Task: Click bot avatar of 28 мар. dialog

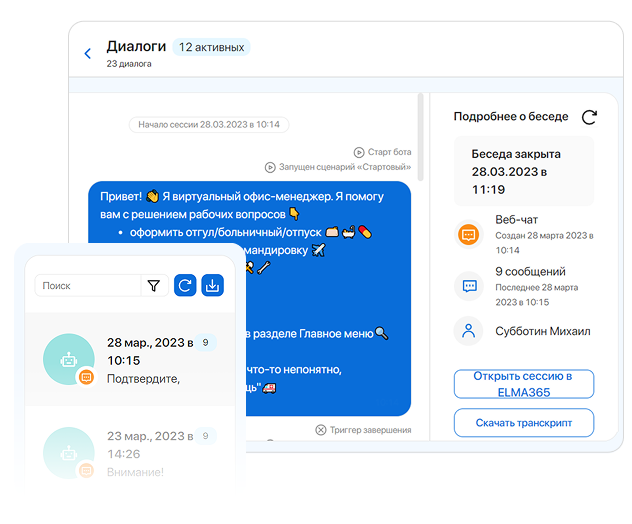Action: coord(69,359)
